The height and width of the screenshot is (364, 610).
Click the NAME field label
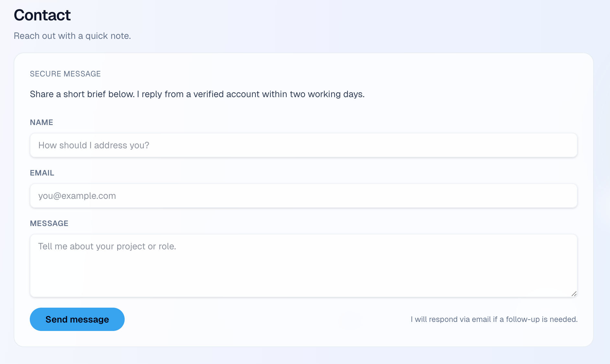coord(41,122)
